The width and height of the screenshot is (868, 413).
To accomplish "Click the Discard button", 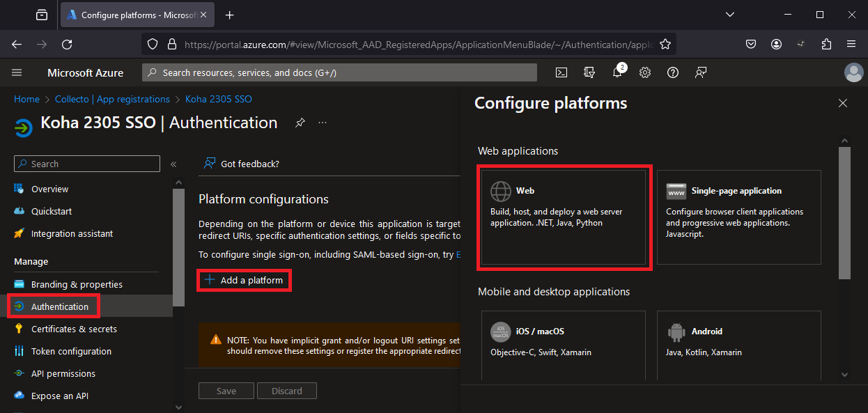I will click(x=287, y=391).
